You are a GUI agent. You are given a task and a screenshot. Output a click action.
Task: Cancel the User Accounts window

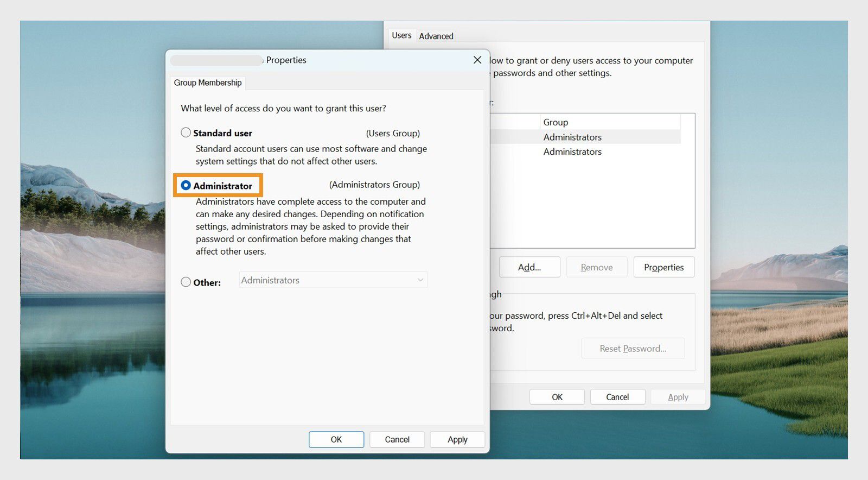click(x=617, y=397)
